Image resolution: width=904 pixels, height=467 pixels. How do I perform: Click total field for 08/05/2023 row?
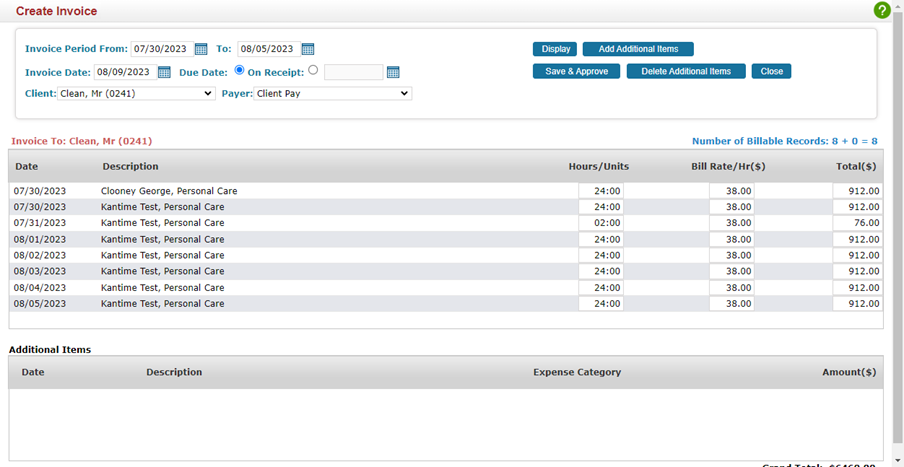(x=857, y=303)
